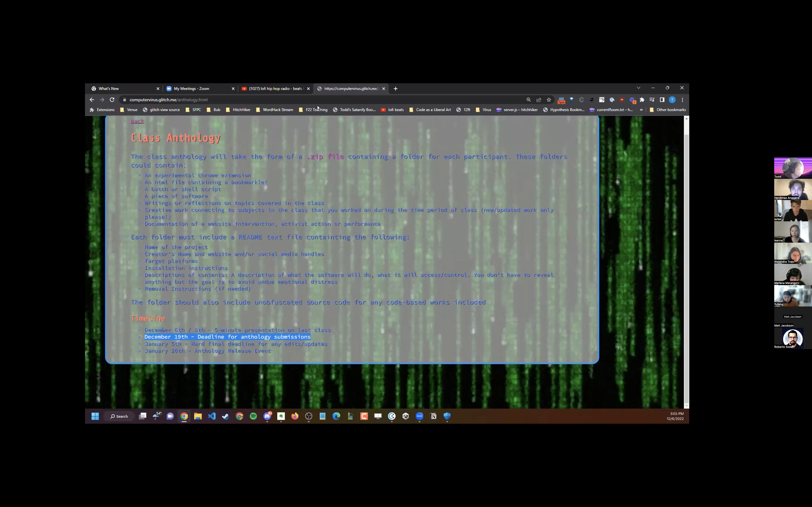Screen dimensions: 812x507
Task: Reload the current page
Action: (x=112, y=100)
